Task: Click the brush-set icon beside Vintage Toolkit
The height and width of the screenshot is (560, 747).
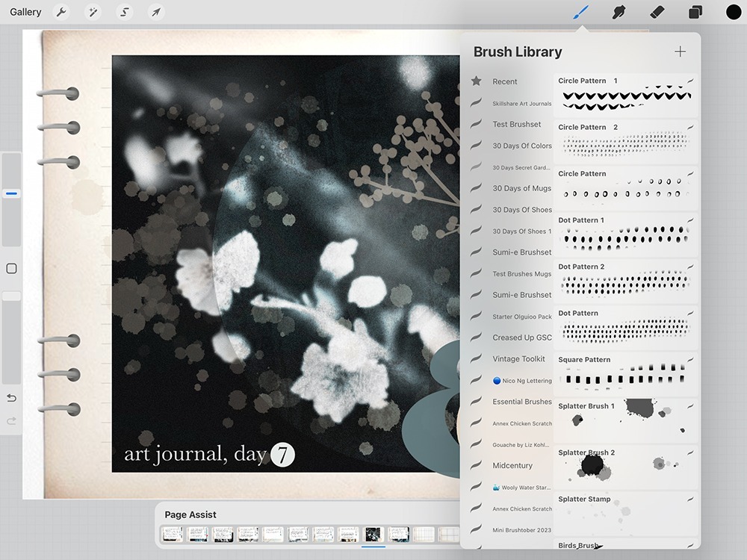Action: [x=476, y=359]
